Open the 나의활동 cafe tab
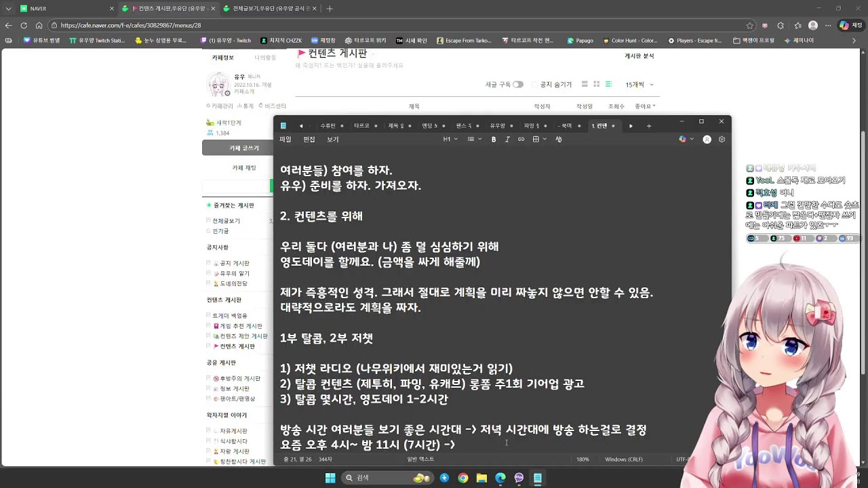The width and height of the screenshot is (868, 488). coord(265,58)
